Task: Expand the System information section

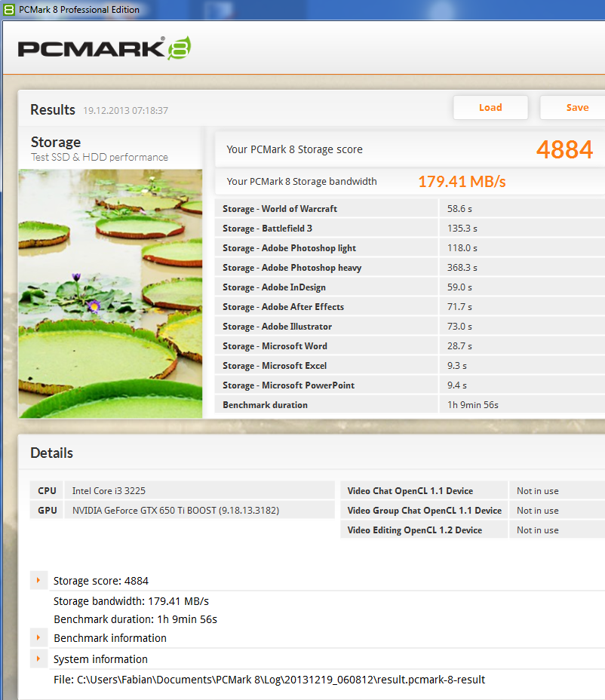Action: [38, 659]
